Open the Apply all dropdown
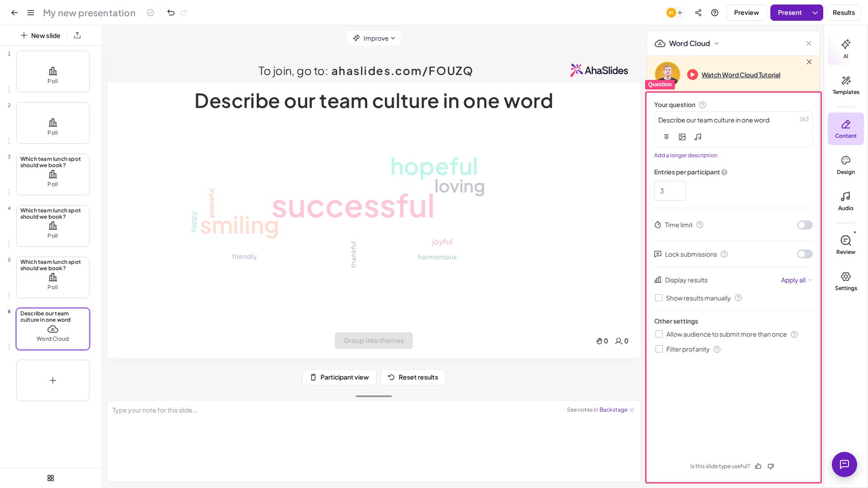 click(797, 280)
